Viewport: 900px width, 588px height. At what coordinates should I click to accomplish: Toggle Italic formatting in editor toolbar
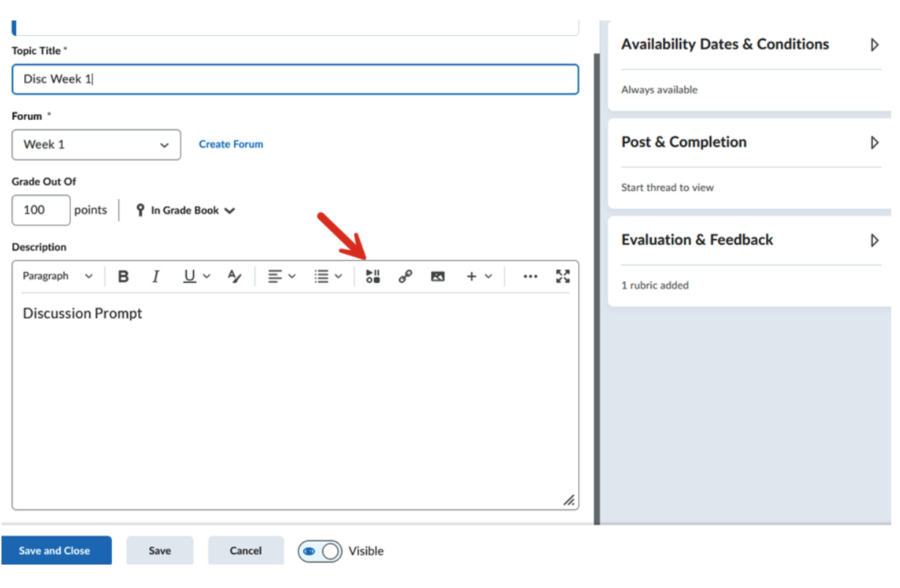pos(155,276)
